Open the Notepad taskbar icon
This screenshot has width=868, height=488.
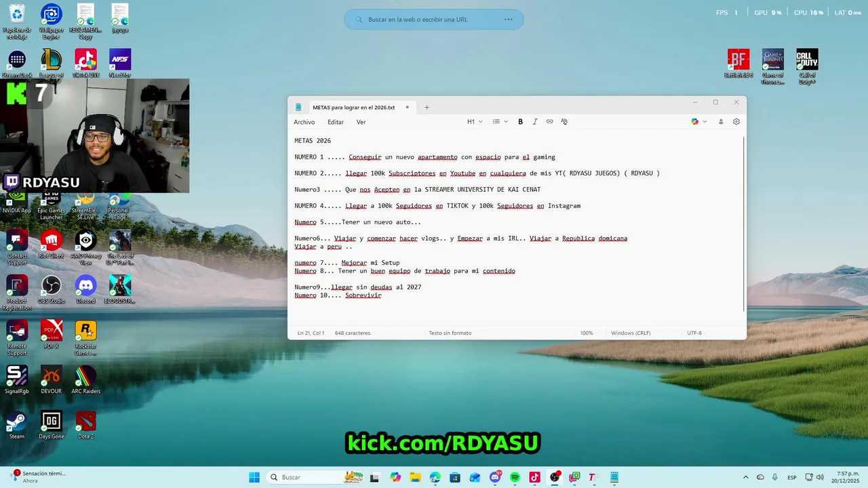(x=614, y=477)
